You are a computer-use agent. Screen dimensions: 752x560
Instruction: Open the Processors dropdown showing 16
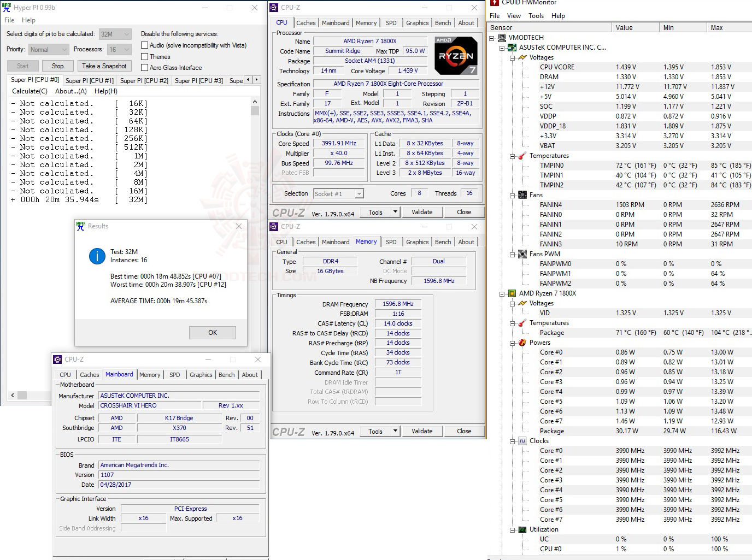point(119,50)
